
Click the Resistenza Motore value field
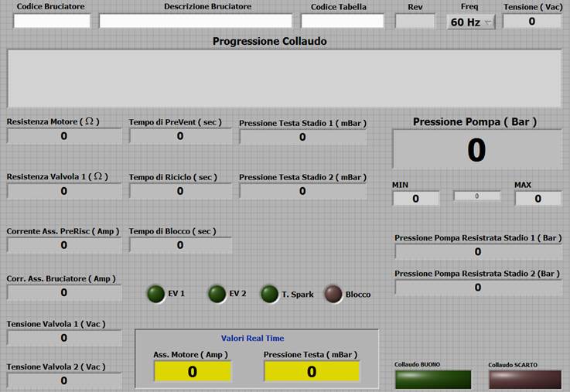pyautogui.click(x=64, y=137)
